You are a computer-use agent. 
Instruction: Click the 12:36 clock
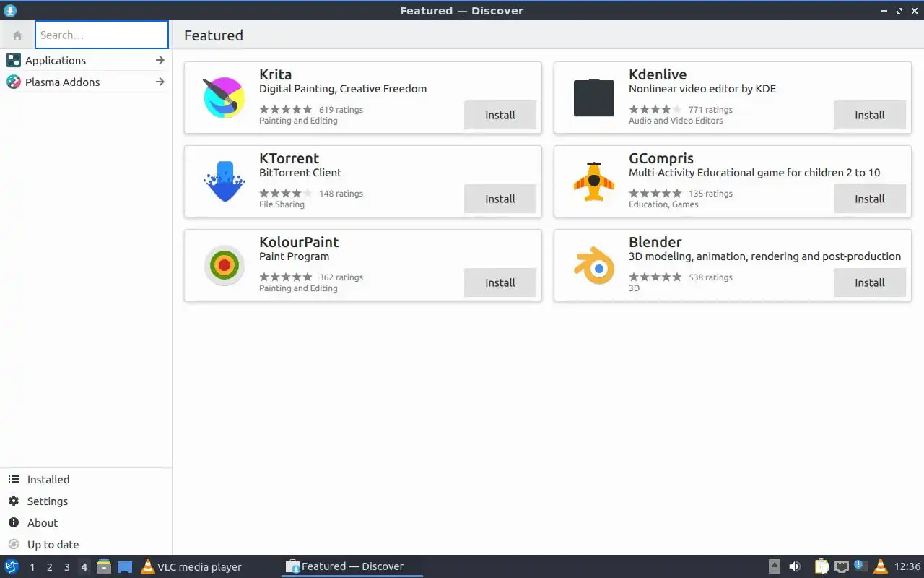pyautogui.click(x=907, y=566)
